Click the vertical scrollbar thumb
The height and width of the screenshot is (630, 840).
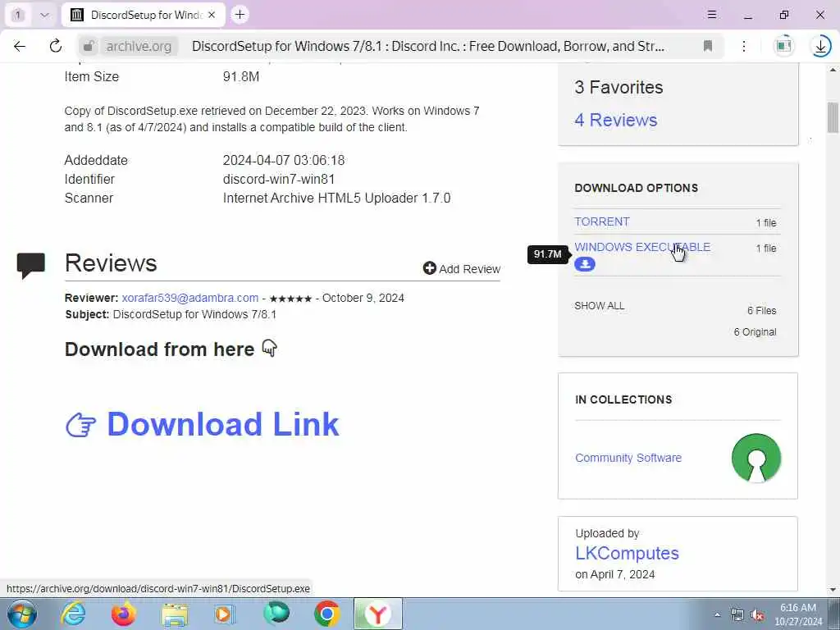click(833, 117)
